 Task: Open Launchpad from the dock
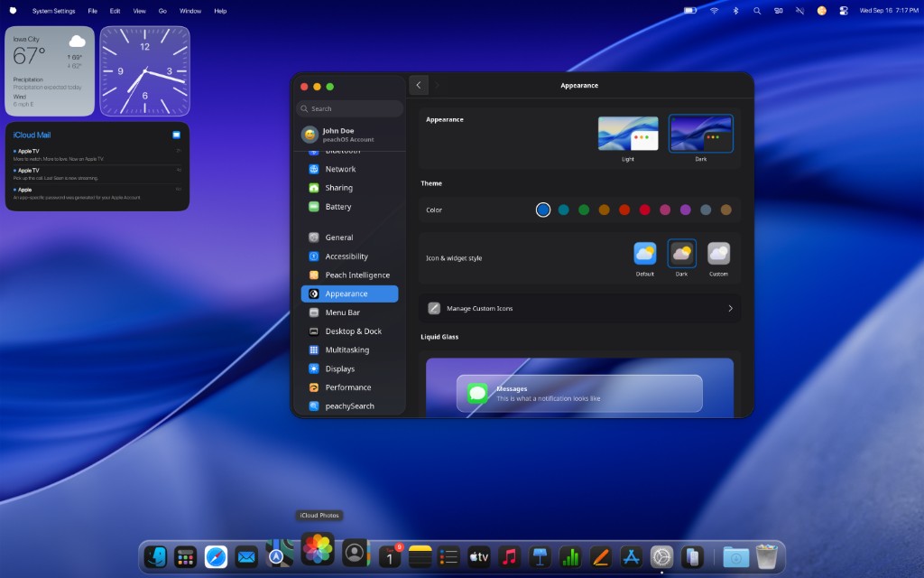pyautogui.click(x=186, y=556)
